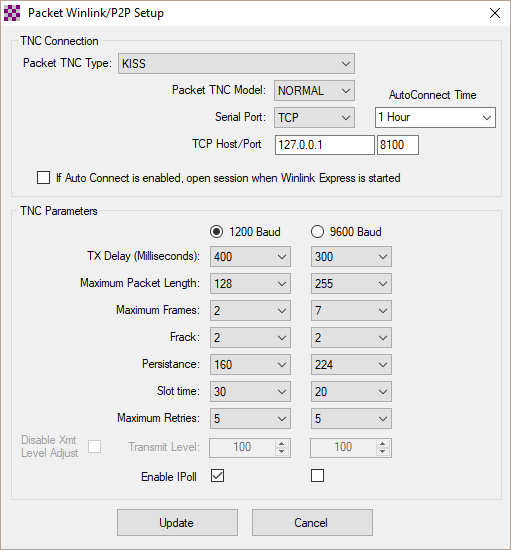Screen dimensions: 511x550
Task: Open 1200 Baud TX Delay dropdown showing 400
Action: tap(250, 256)
